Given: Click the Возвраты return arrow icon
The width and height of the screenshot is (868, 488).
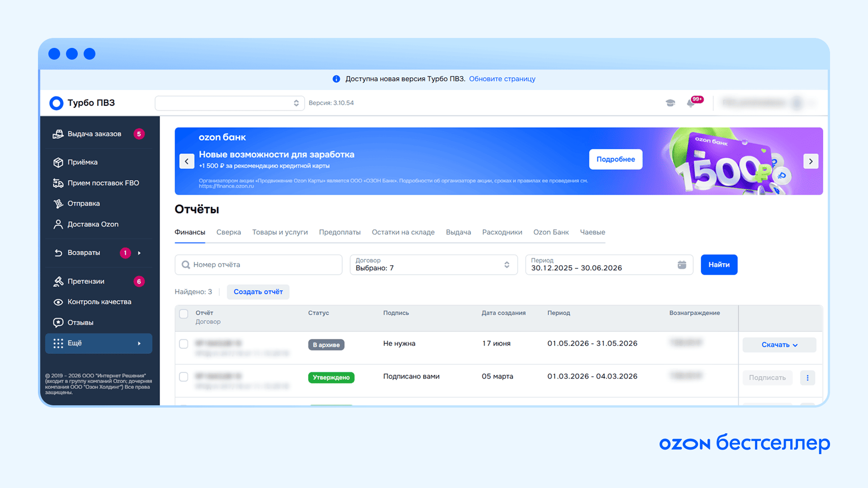Looking at the screenshot, I should [58, 253].
